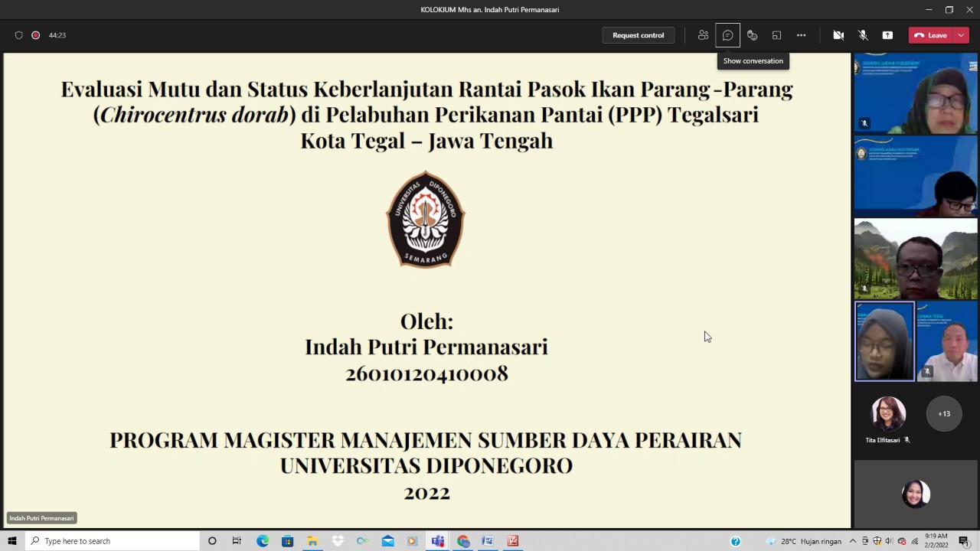This screenshot has width=980, height=551.
Task: Open the Show conversation chat icon
Action: pos(727,35)
